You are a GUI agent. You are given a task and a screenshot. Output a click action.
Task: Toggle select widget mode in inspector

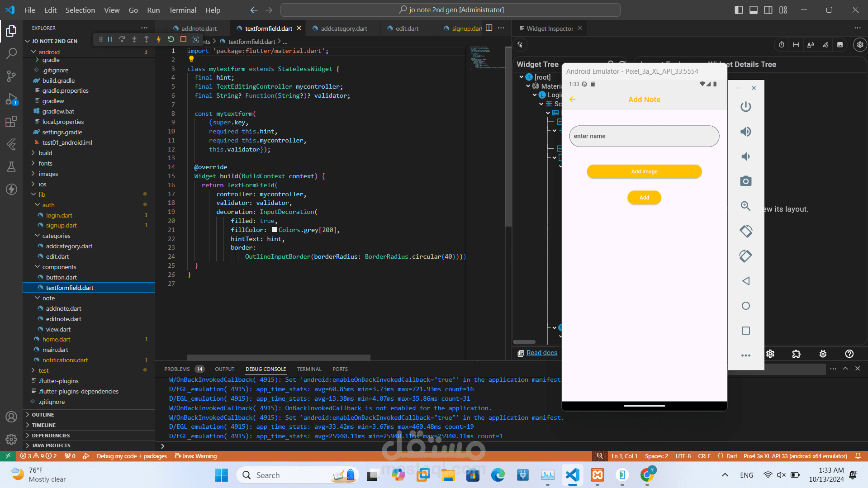pyautogui.click(x=520, y=45)
